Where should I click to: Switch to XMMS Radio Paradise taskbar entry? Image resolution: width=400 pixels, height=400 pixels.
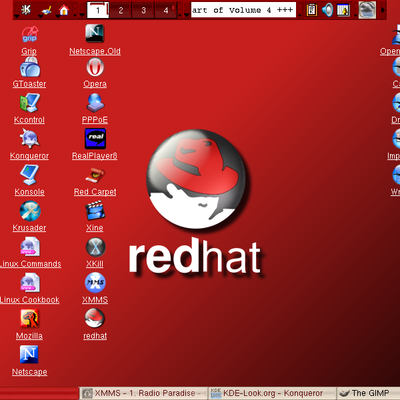pos(144,393)
